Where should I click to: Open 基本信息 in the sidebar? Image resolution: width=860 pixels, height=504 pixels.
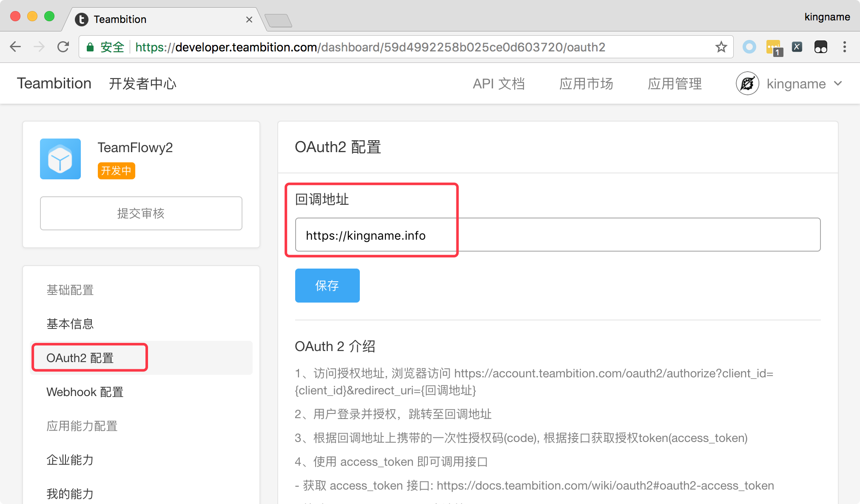pos(70,324)
